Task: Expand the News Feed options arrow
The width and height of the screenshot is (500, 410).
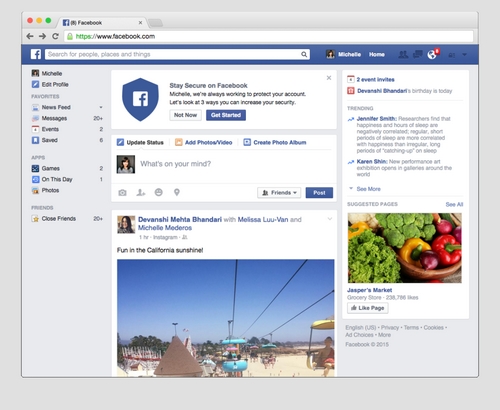Action: (x=101, y=107)
